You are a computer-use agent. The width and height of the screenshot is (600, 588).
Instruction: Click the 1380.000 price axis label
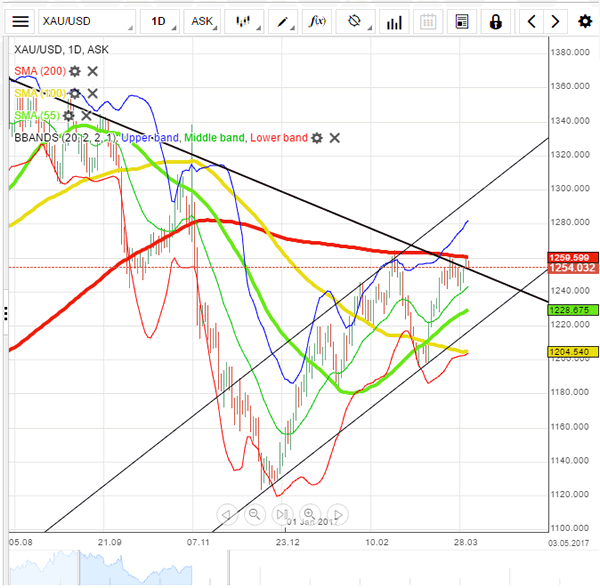coord(570,52)
